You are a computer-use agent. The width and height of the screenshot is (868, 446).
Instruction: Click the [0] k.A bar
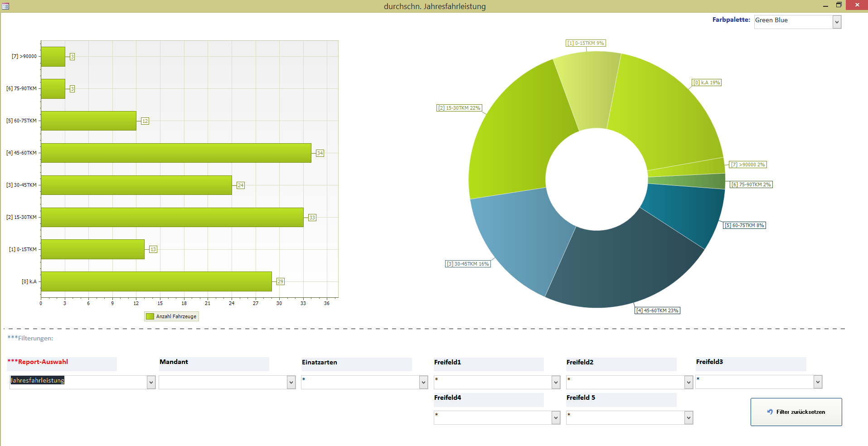click(156, 281)
